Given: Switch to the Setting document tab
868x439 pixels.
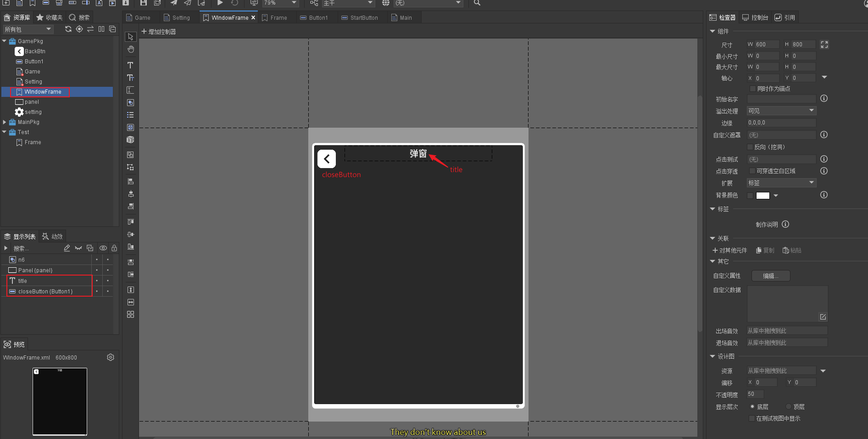Looking at the screenshot, I should [177, 17].
